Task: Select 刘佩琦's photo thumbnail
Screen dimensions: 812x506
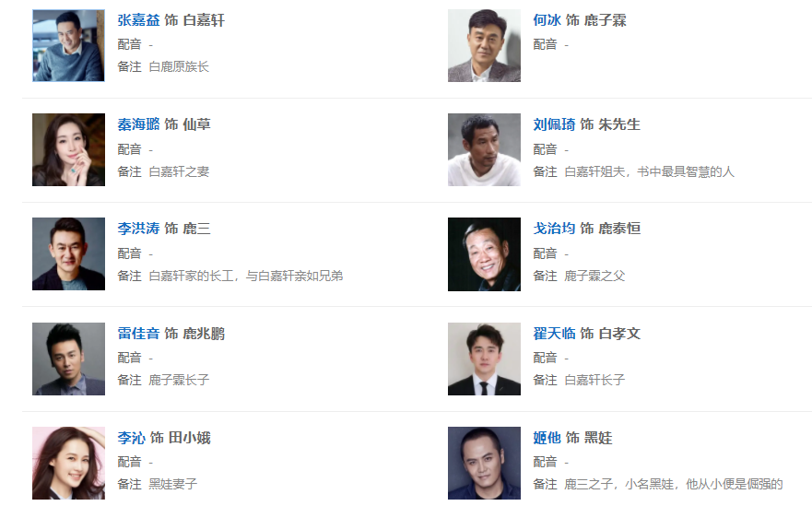Action: point(484,150)
